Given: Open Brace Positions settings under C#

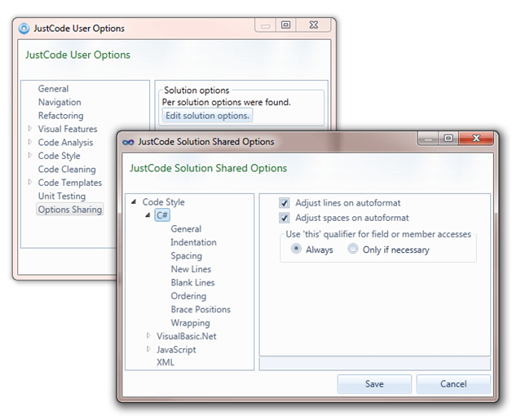Looking at the screenshot, I should (201, 309).
